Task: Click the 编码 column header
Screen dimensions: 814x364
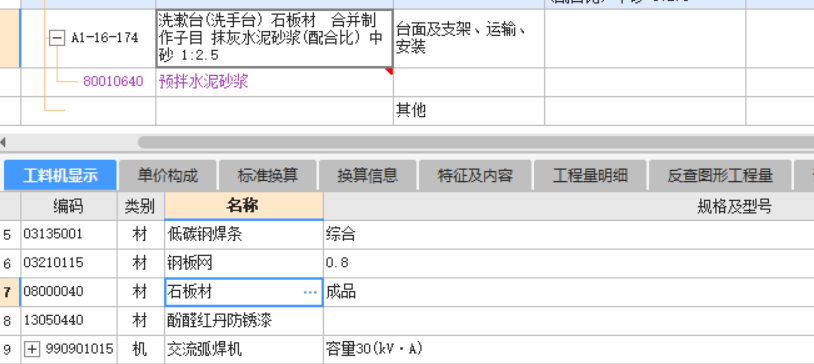Action: [69, 207]
